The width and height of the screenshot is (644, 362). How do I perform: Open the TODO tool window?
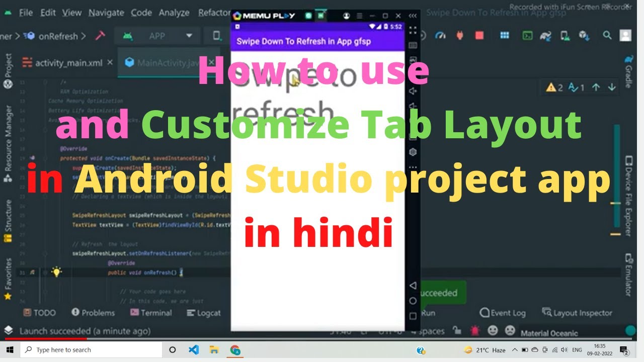coord(39,313)
